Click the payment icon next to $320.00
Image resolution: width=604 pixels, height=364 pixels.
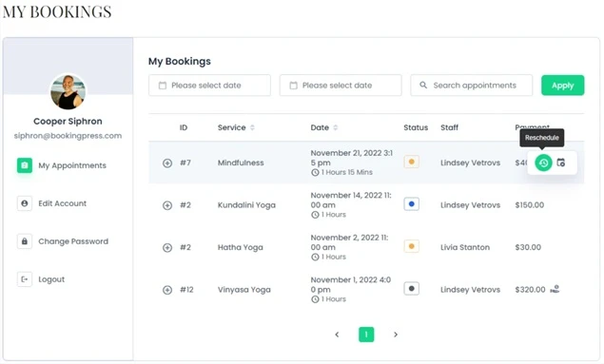pyautogui.click(x=555, y=289)
